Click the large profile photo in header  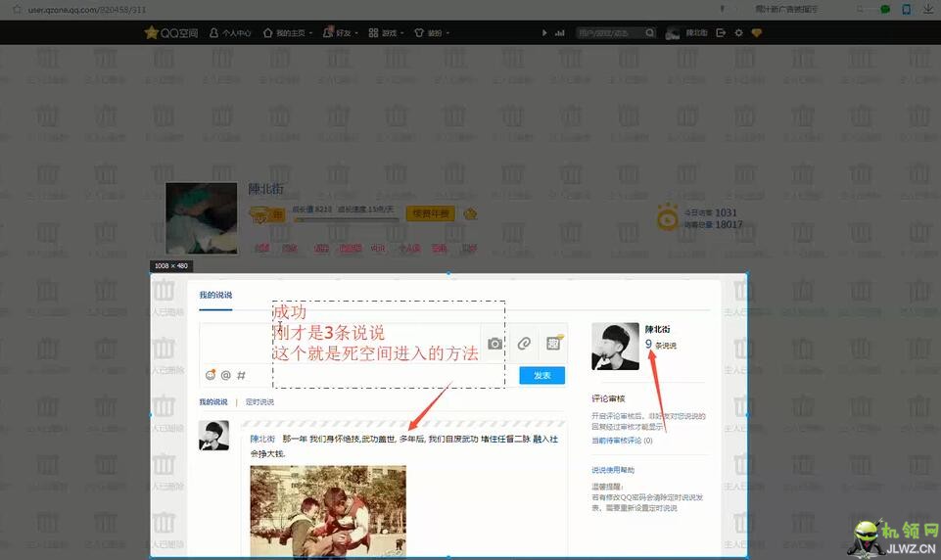[202, 218]
